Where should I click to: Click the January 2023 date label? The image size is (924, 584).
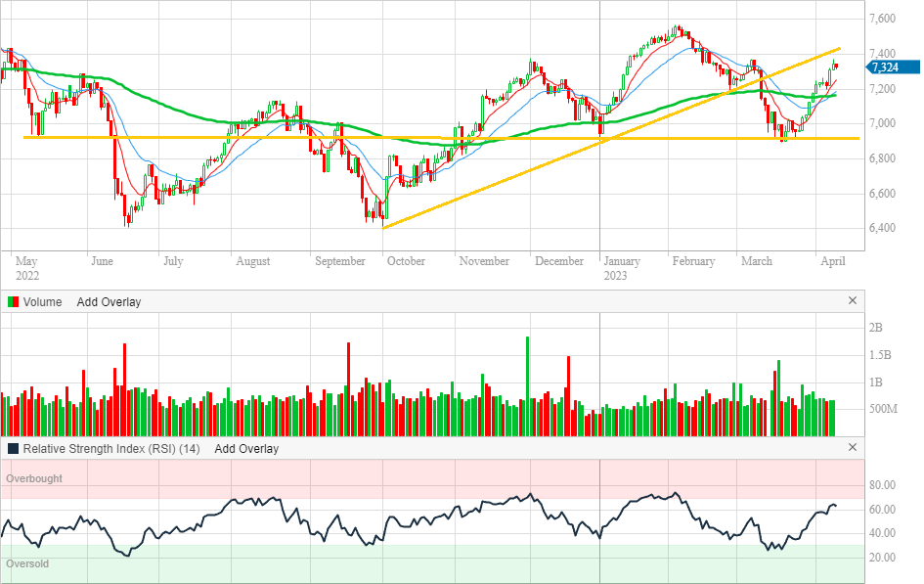coord(621,268)
